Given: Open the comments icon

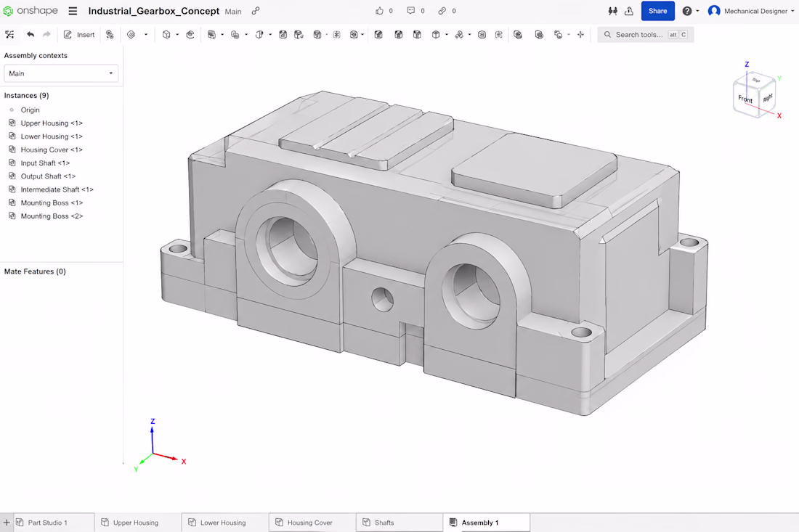Looking at the screenshot, I should pos(410,11).
